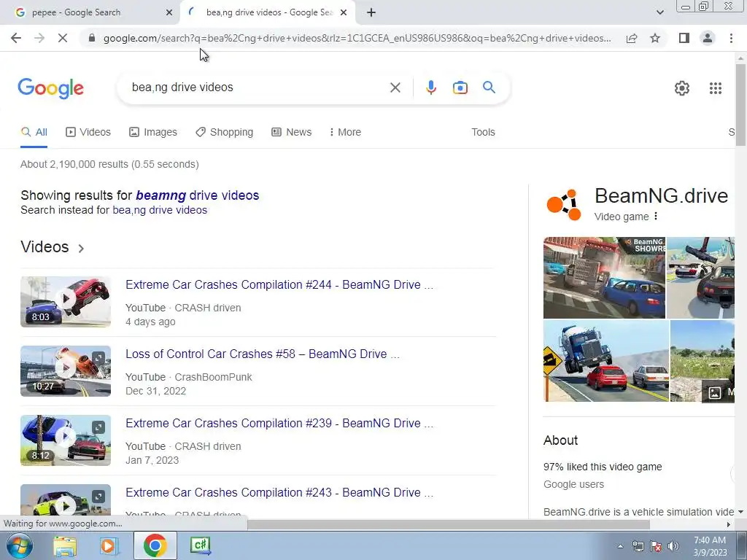Screen dimensions: 747x560
Task: Open Extreme Car Crashes Compilation #239
Action: point(279,424)
